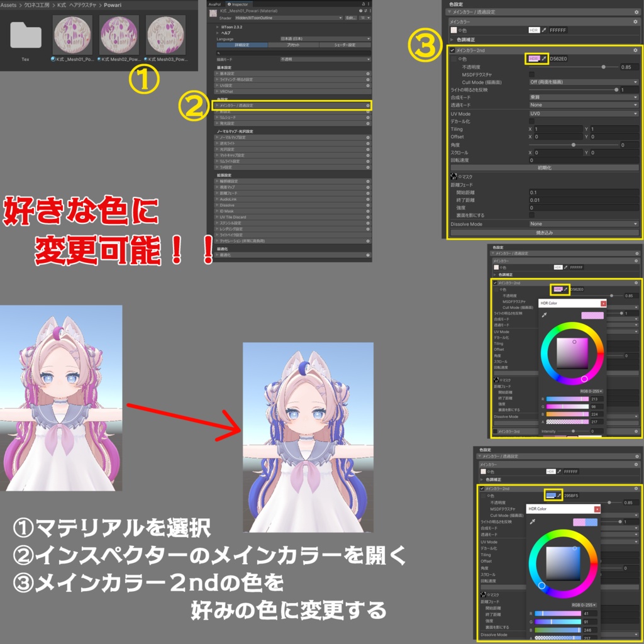Click the eyedropper inside the blue HDR Color picker
644x644 pixels.
(x=532, y=521)
